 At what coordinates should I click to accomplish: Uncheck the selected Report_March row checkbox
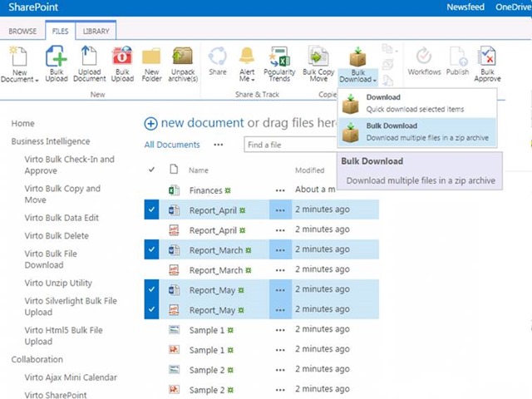tap(151, 249)
